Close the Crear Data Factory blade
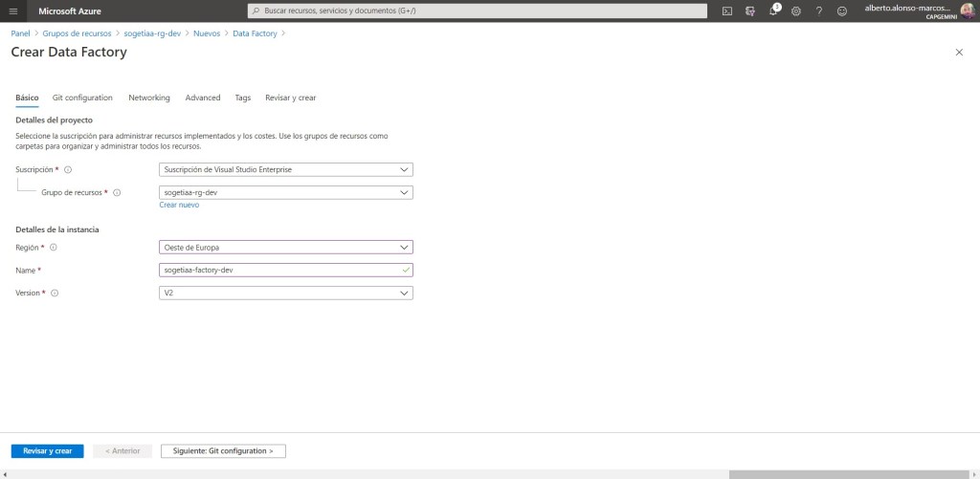Viewport: 980px width, 479px height. [x=959, y=53]
